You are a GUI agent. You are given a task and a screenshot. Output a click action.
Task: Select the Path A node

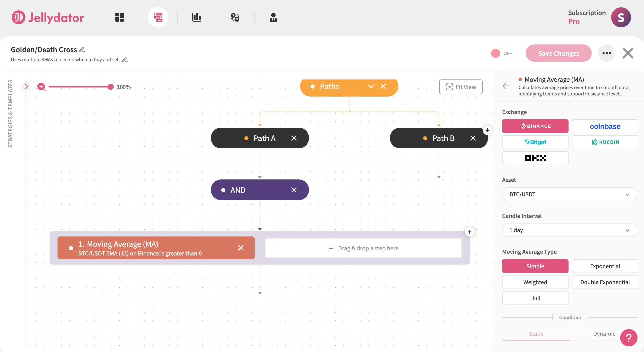260,138
